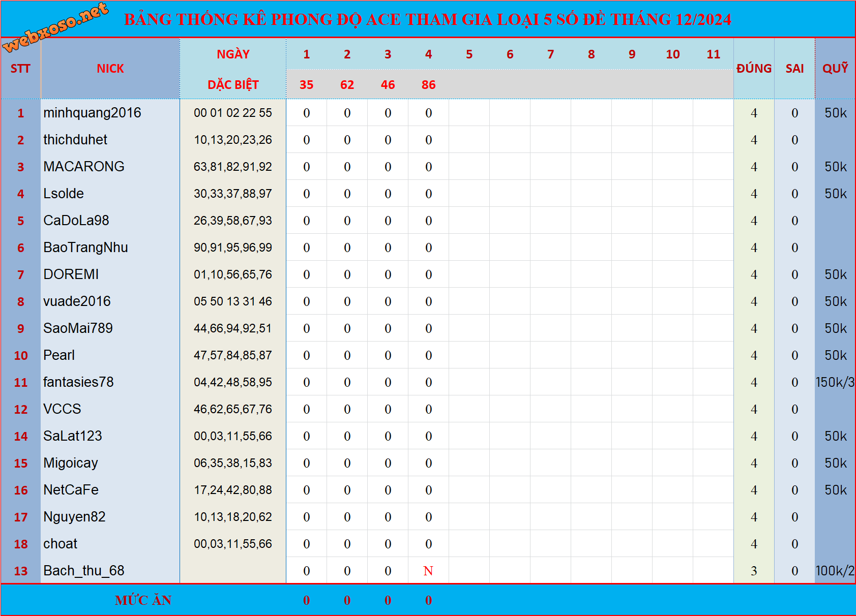Click the SaoMai789 nick
The width and height of the screenshot is (856, 616).
pos(78,328)
